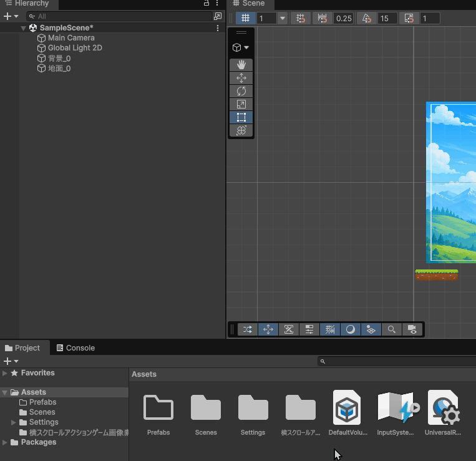Toggle the move-arrows button in bottom overlay
Screen dimensions: 476x461
[x=268, y=329]
